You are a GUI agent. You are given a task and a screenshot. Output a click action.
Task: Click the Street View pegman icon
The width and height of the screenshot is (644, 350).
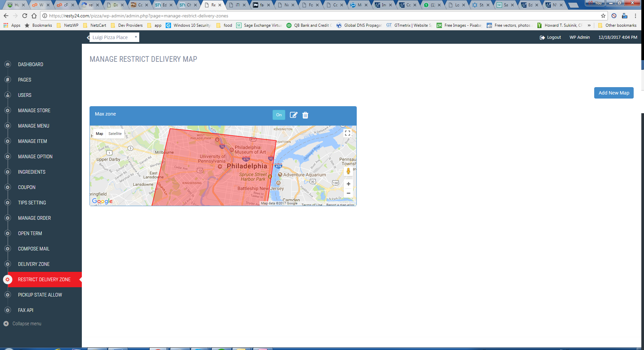[348, 171]
